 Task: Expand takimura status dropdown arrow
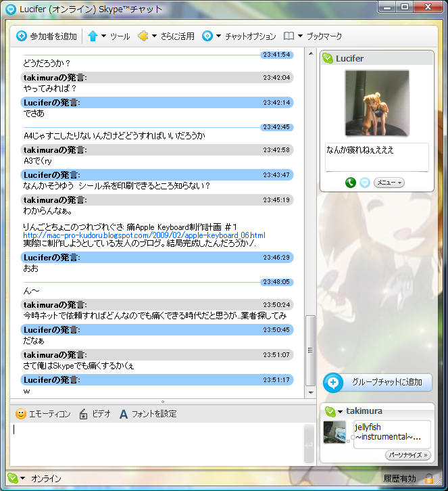click(340, 411)
